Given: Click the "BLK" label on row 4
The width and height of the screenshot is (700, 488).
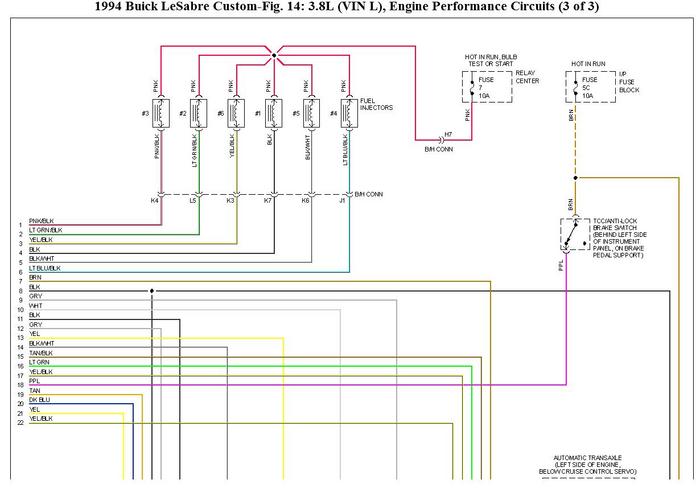Looking at the screenshot, I should pyautogui.click(x=34, y=250).
